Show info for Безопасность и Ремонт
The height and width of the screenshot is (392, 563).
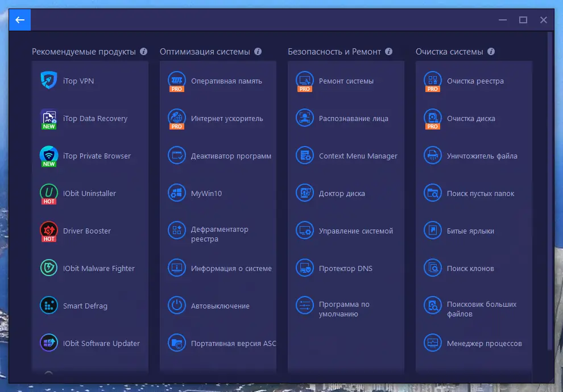pos(388,52)
